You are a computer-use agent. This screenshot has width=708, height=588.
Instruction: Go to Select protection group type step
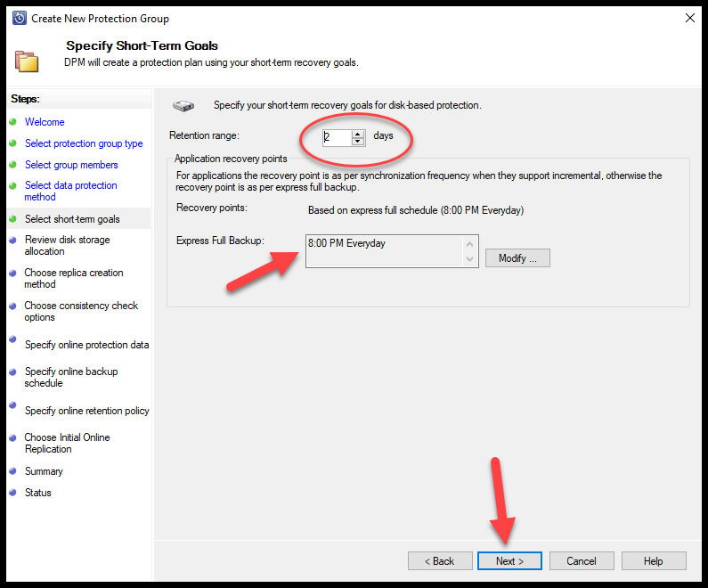pyautogui.click(x=84, y=143)
